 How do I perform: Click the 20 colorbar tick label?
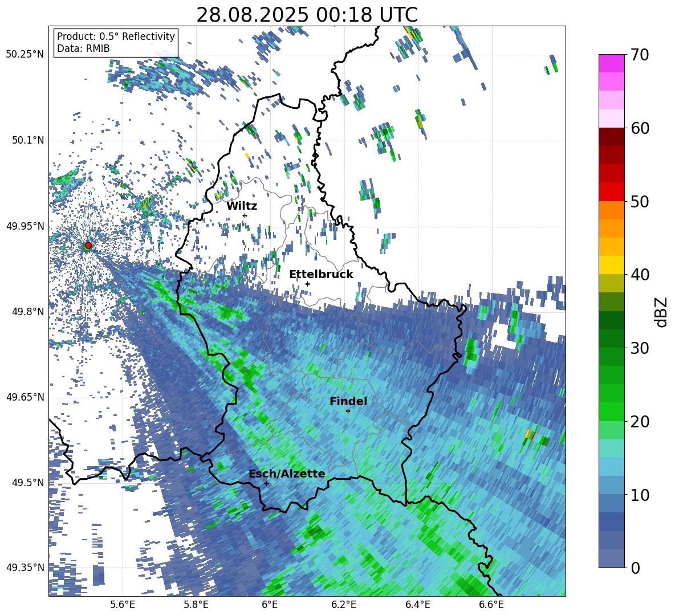pos(640,421)
